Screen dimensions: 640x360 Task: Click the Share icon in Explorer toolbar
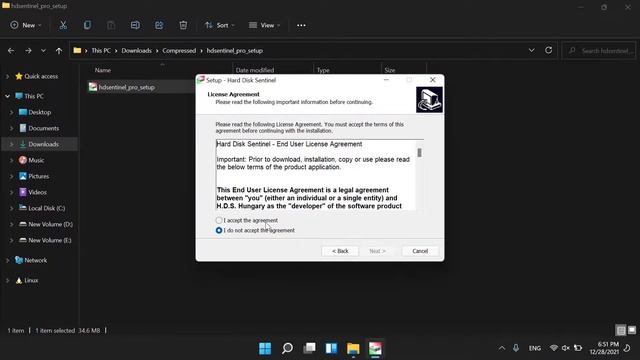click(159, 25)
